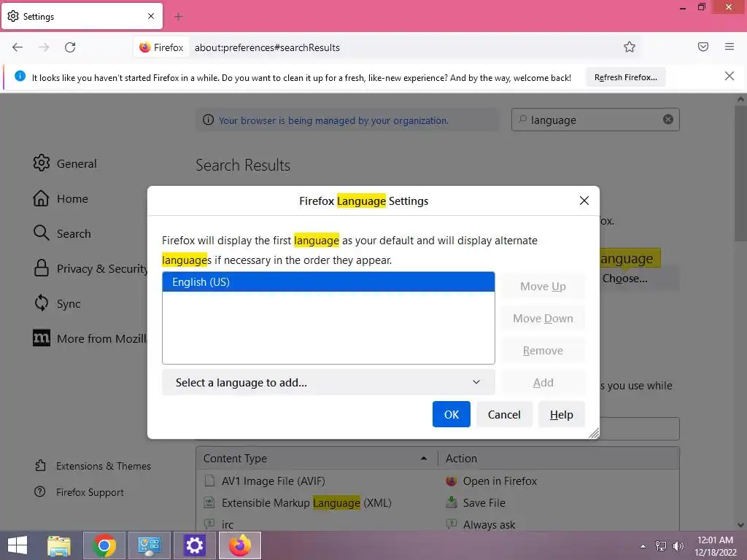Screen dimensions: 747x560
Task: Click the Move Down button
Action: tap(543, 318)
